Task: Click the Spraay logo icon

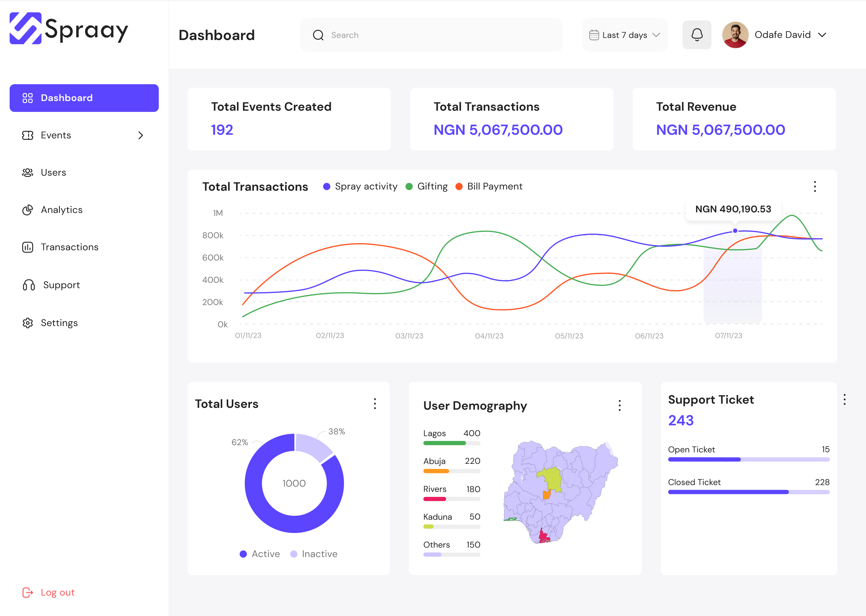Action: click(25, 29)
